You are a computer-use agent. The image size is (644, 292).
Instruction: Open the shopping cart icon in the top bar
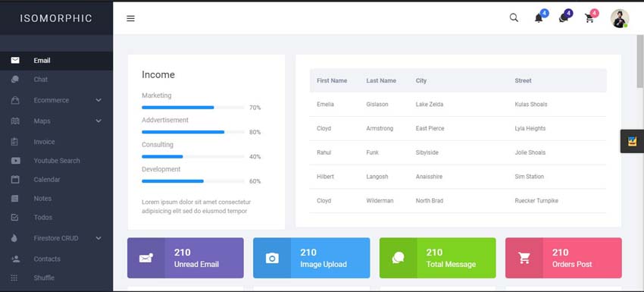click(x=589, y=18)
